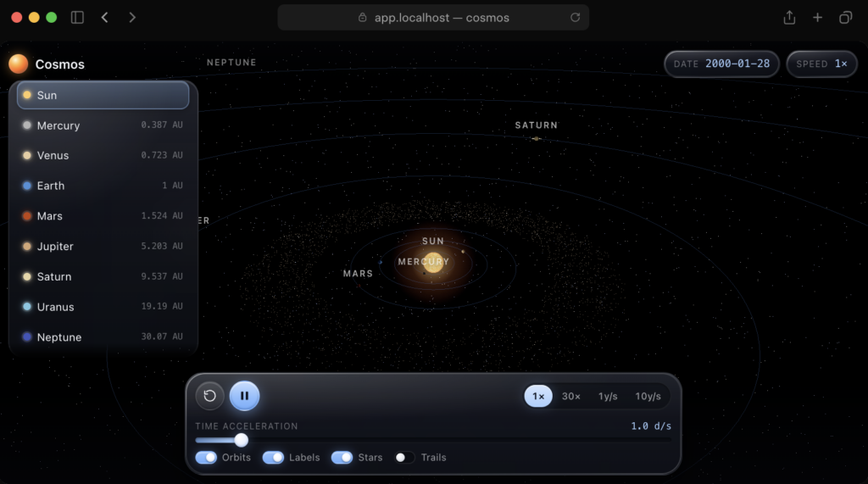This screenshot has width=868, height=484.
Task: Click Neptune's 30.07 AU distance value
Action: (162, 337)
